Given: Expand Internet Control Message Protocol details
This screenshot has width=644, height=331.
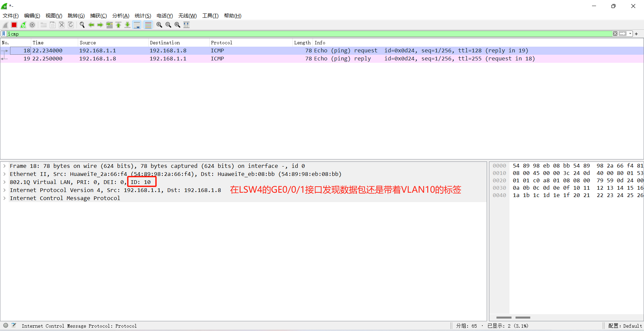Looking at the screenshot, I should click(4, 198).
